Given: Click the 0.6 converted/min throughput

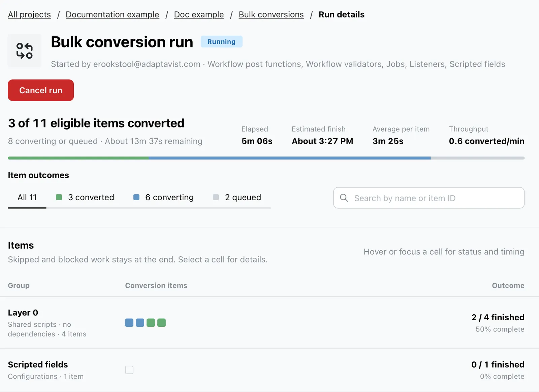Looking at the screenshot, I should click(486, 141).
